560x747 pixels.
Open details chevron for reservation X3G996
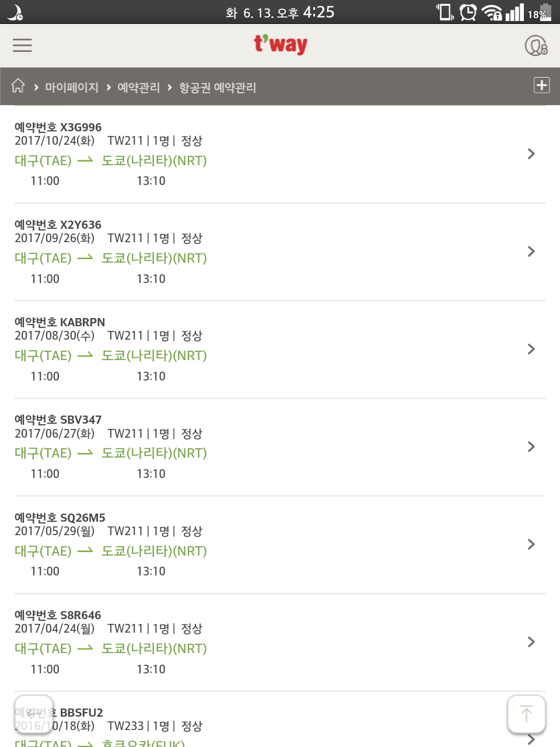531,153
